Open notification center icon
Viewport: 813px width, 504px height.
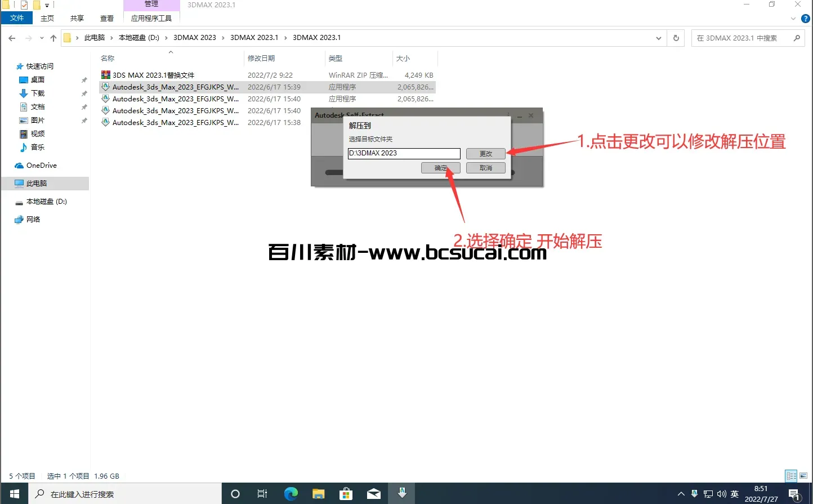794,494
